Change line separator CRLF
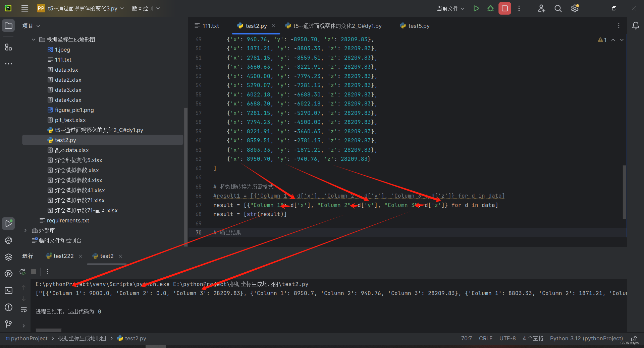Screen dimensions: 644x348 (x=485, y=338)
